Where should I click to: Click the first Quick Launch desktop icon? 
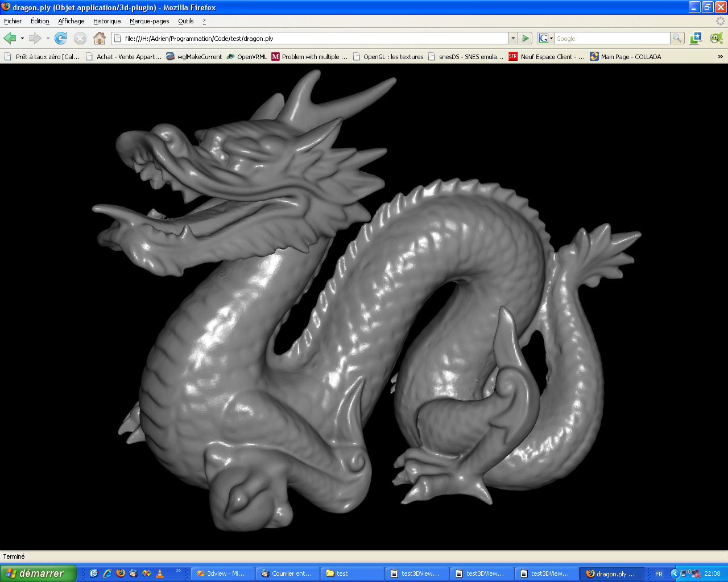[94, 573]
